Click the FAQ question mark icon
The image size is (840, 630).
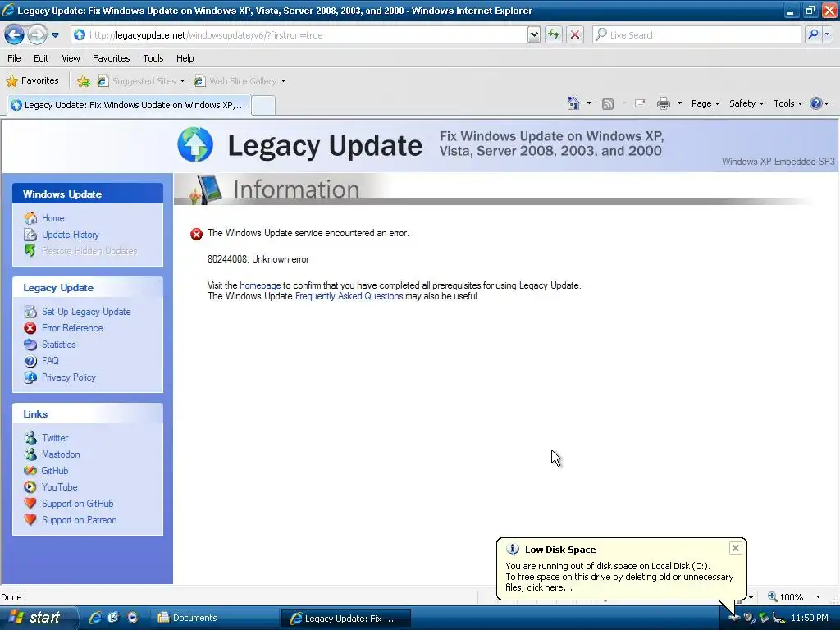tap(30, 361)
